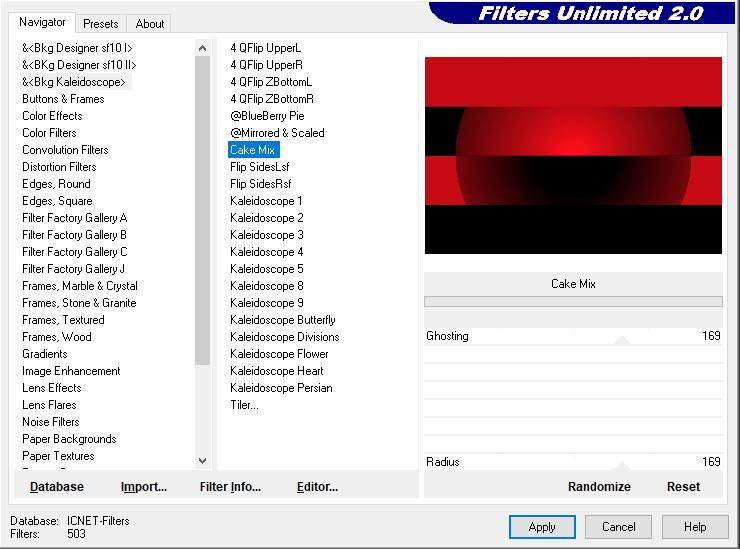The width and height of the screenshot is (740, 549).
Task: Select Lens Flares category
Action: pos(49,405)
